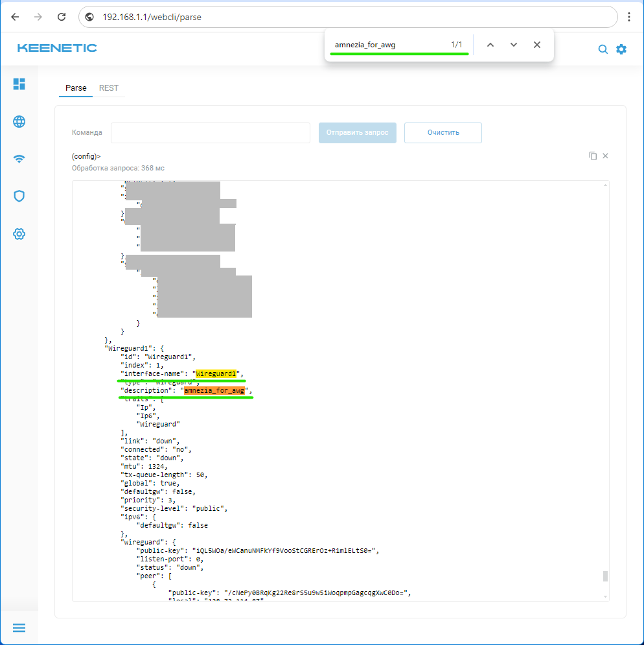Click the Команда input field

point(211,133)
